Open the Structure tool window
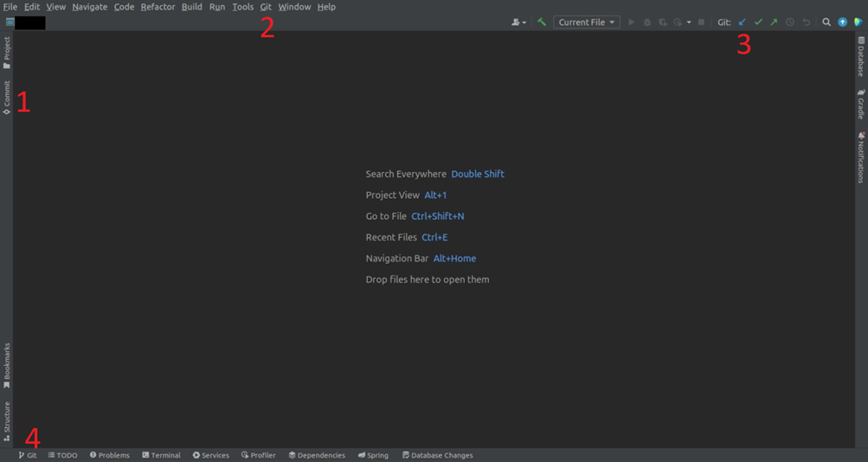 tap(7, 421)
